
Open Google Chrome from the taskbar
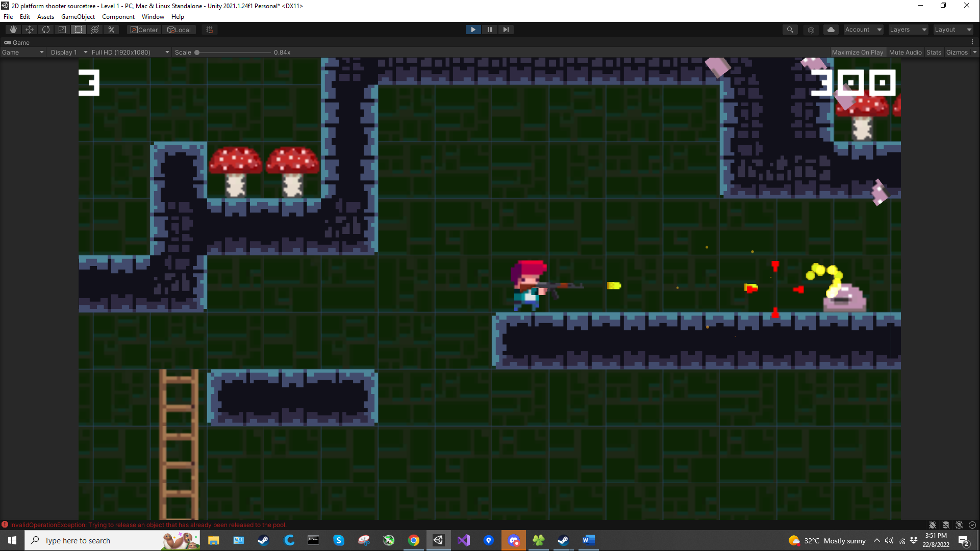[414, 540]
